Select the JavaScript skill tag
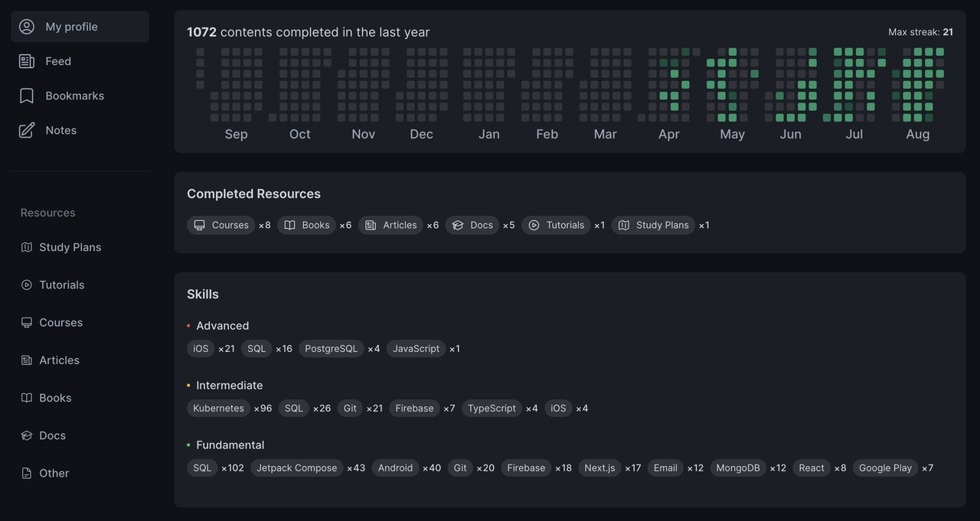The height and width of the screenshot is (521, 980). click(x=416, y=349)
